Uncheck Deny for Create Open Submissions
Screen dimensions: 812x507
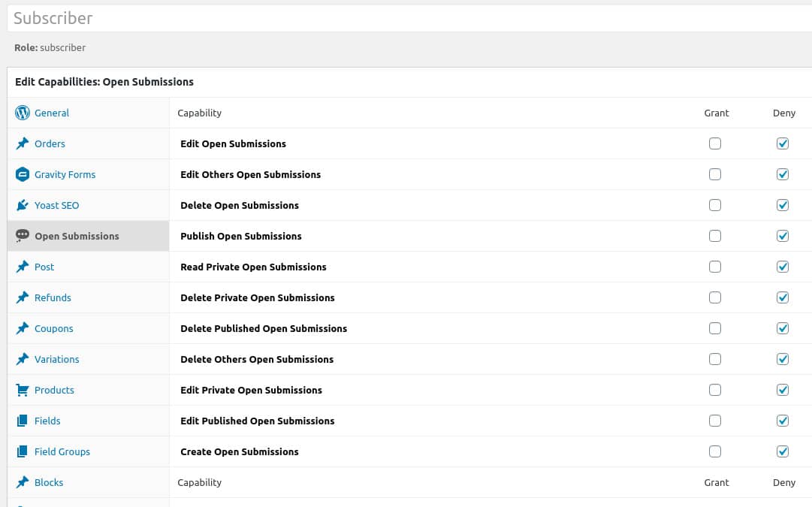(783, 451)
